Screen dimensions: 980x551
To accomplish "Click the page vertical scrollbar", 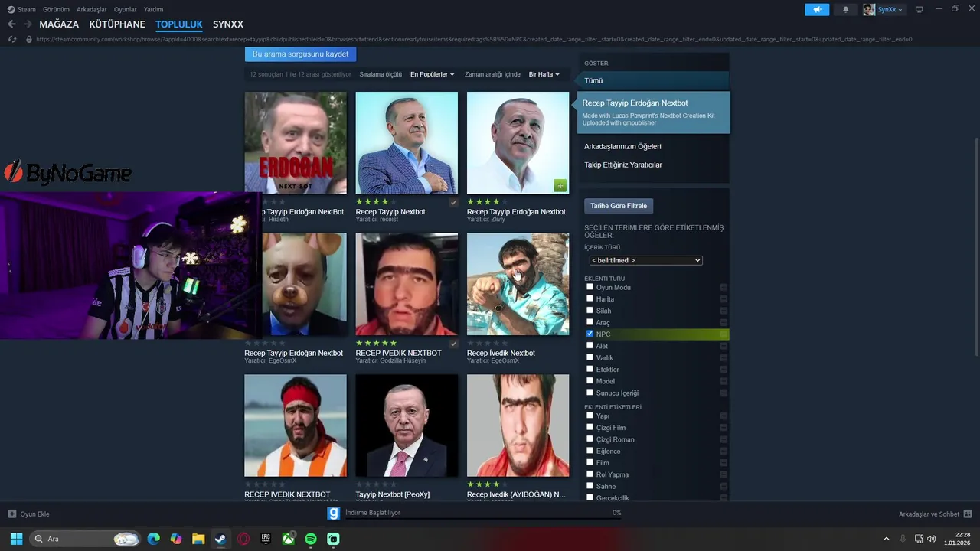I will 976,246.
